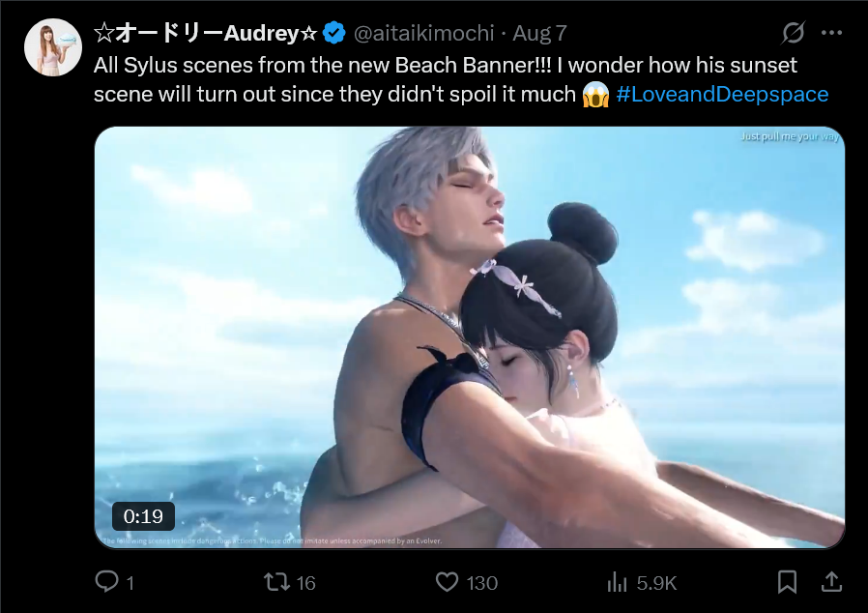Click the 16 reposts count
The height and width of the screenshot is (613, 868).
coord(305,583)
